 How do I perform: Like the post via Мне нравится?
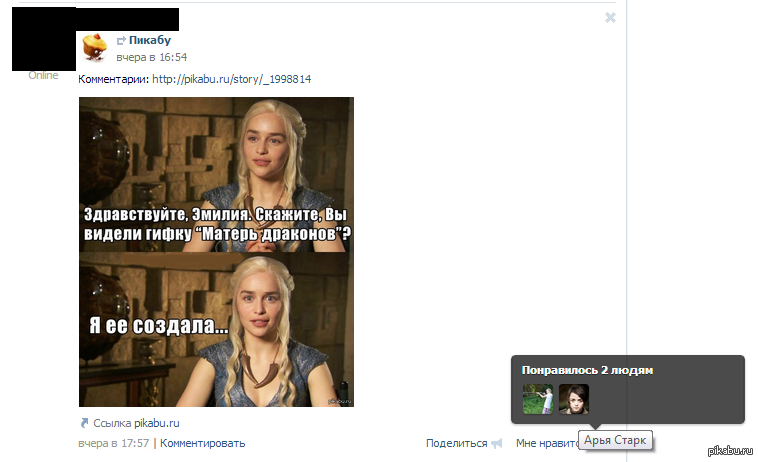point(547,443)
